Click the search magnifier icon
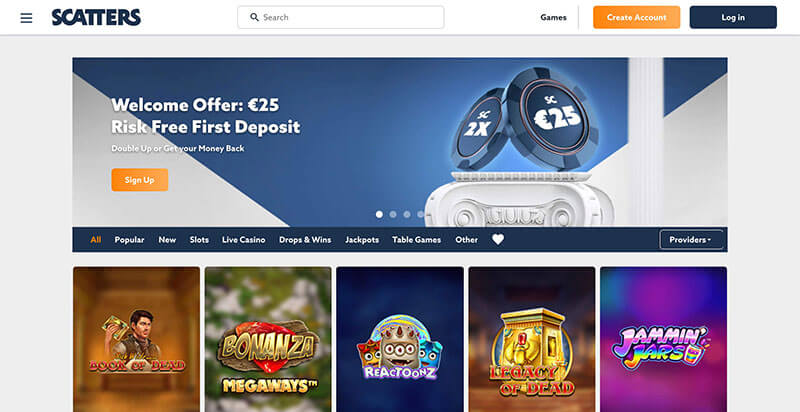Image resolution: width=800 pixels, height=412 pixels. [254, 17]
